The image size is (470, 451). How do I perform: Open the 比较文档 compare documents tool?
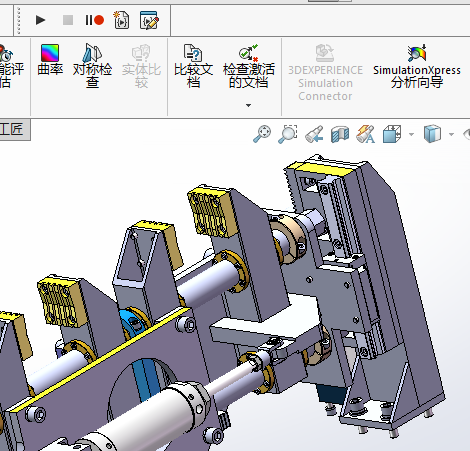(193, 65)
